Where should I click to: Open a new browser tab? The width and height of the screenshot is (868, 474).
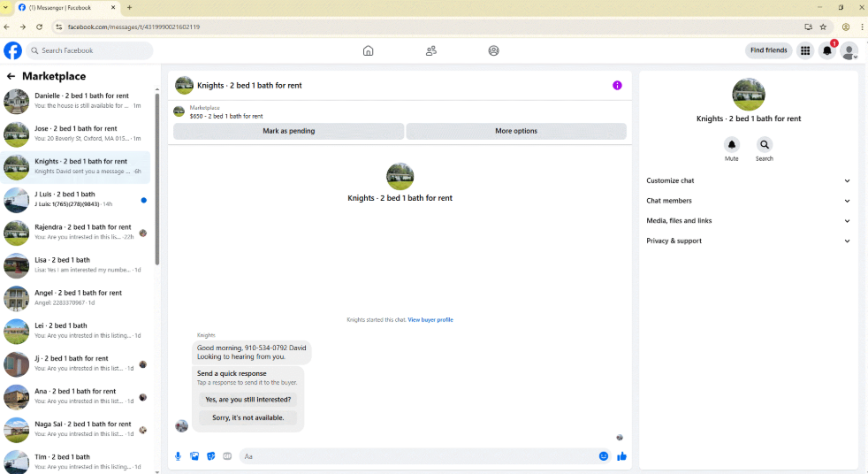pyautogui.click(x=130, y=8)
